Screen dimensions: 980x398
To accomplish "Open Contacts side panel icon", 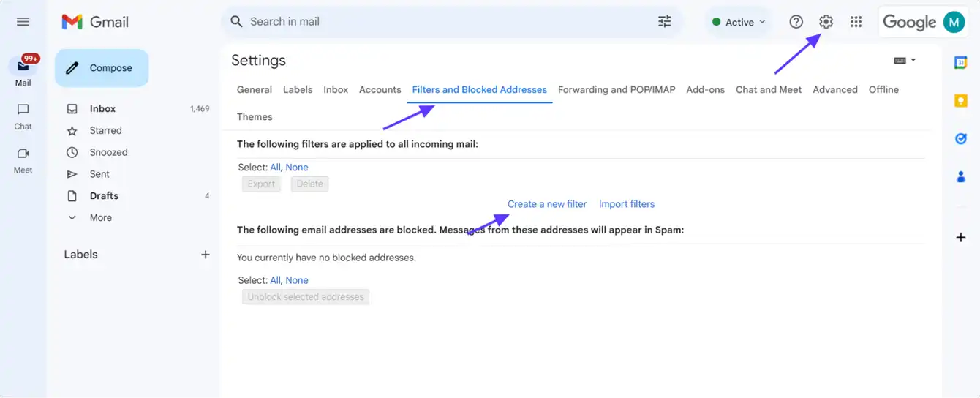I will click(x=961, y=176).
